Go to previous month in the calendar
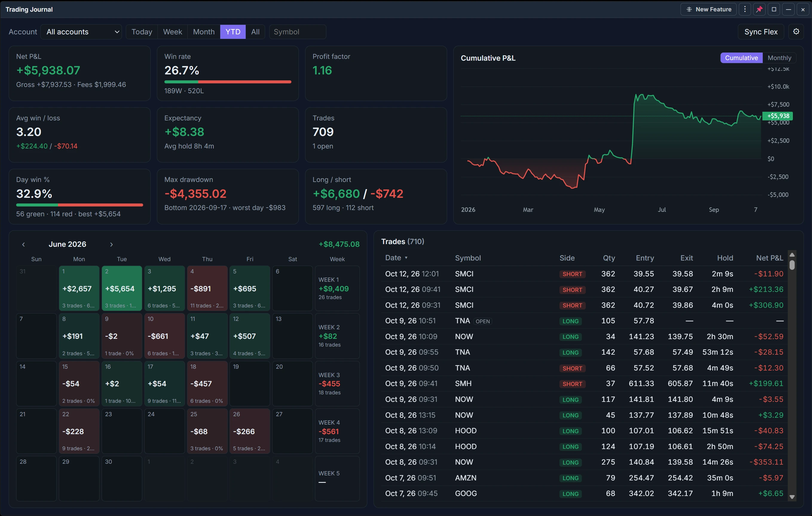This screenshot has height=516, width=812. pyautogui.click(x=23, y=244)
